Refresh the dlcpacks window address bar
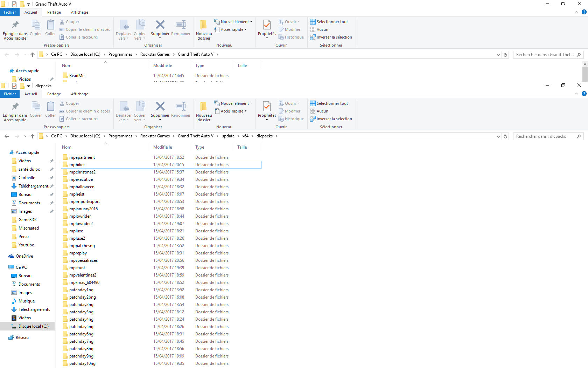588x368 pixels. [505, 136]
